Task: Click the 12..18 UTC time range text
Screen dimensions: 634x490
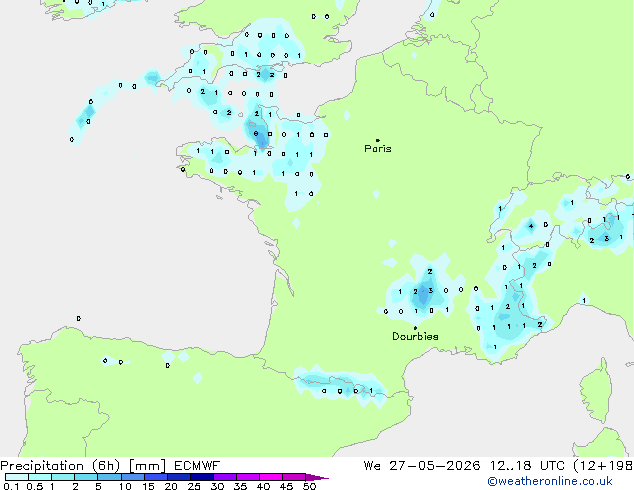Action: (x=527, y=466)
